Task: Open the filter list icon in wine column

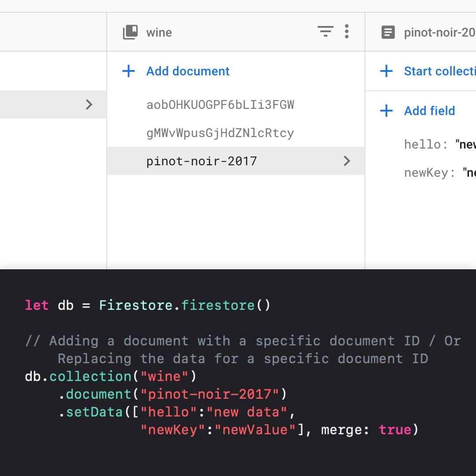Action: [x=325, y=31]
